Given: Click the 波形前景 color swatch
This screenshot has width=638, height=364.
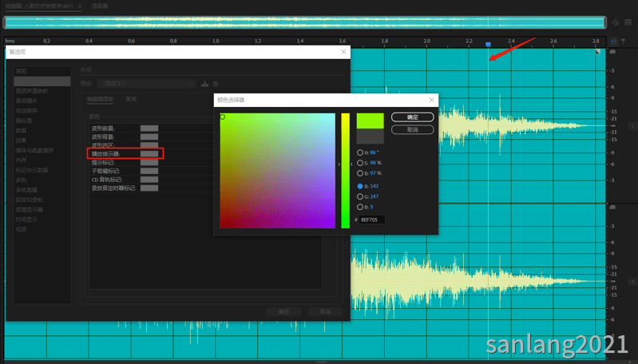Looking at the screenshot, I should point(149,129).
